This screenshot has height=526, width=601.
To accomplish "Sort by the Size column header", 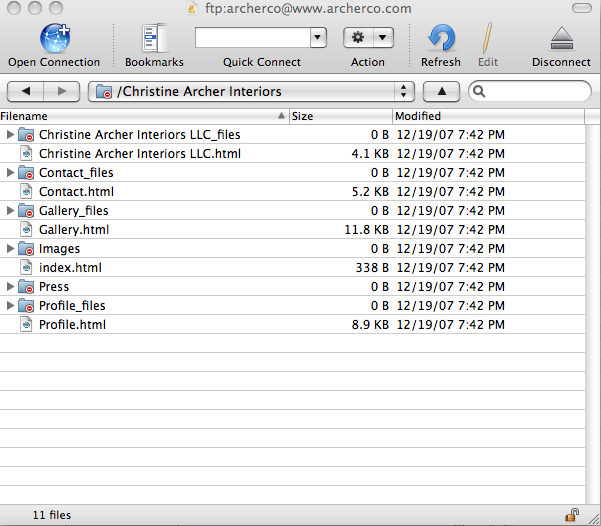I will tap(340, 116).
